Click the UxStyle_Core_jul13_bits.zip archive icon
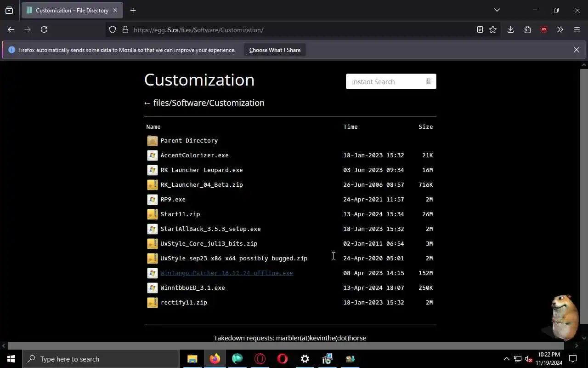The width and height of the screenshot is (588, 368). pyautogui.click(x=153, y=243)
